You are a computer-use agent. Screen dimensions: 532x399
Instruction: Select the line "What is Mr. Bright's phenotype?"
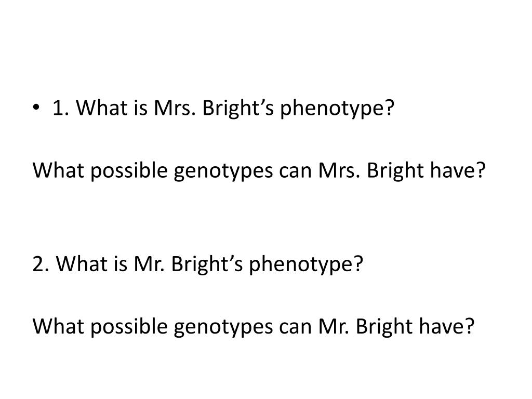coord(209,264)
